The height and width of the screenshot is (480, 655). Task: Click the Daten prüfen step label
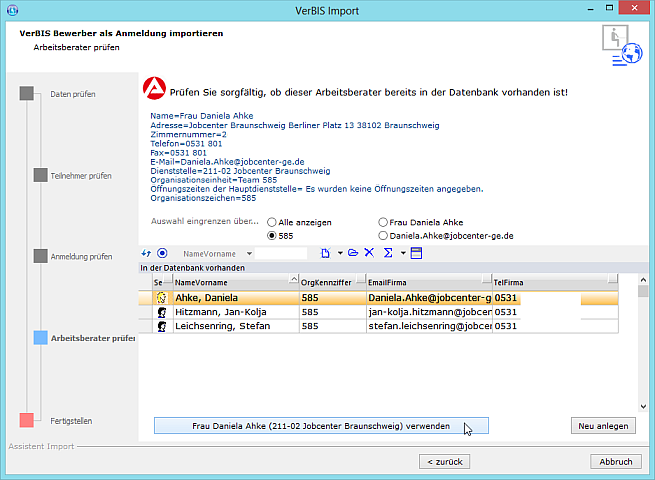point(73,94)
